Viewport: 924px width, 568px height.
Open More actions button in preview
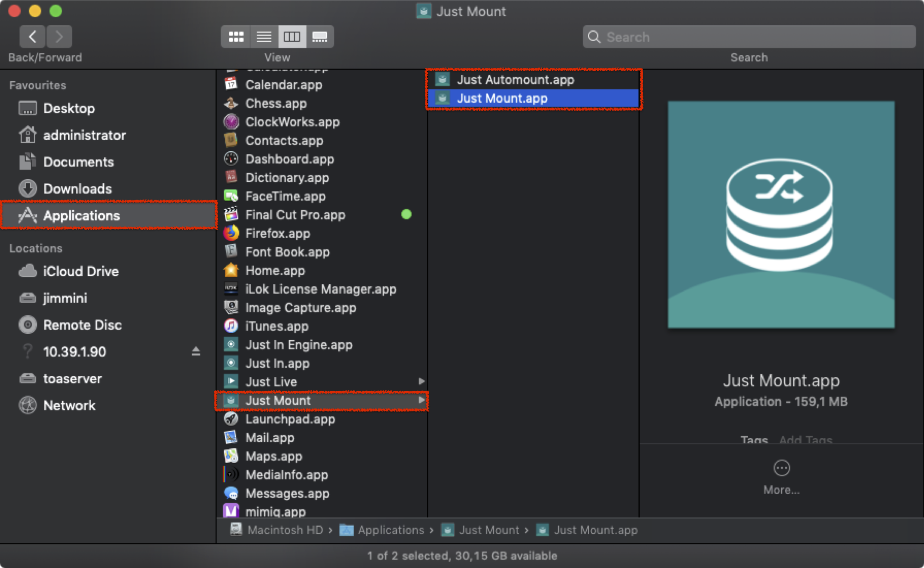tap(781, 468)
